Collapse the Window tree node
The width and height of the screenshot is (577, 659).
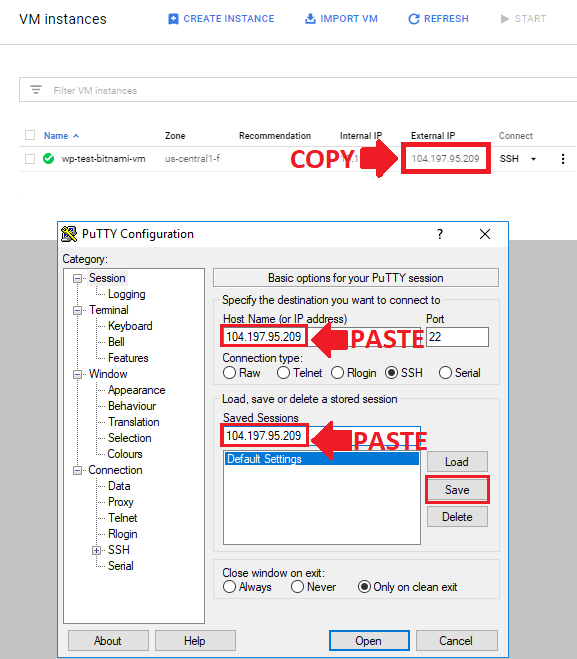click(x=77, y=374)
